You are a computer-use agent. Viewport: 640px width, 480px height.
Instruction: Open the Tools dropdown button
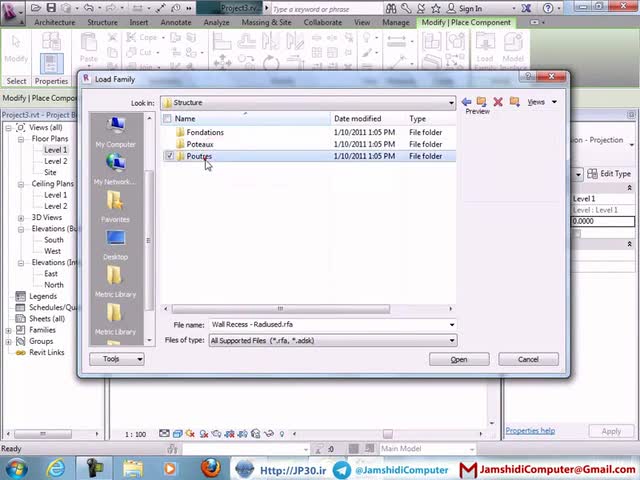coord(117,359)
